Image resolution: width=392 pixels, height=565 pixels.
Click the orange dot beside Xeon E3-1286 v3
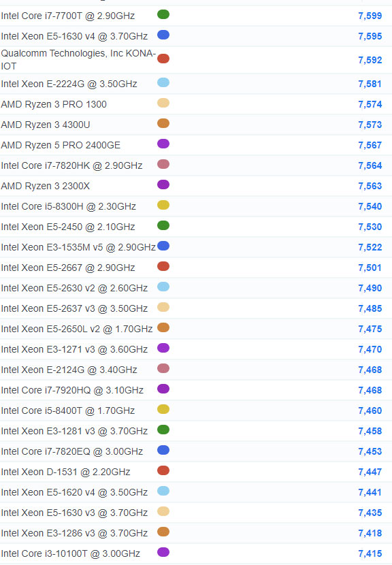(x=163, y=532)
